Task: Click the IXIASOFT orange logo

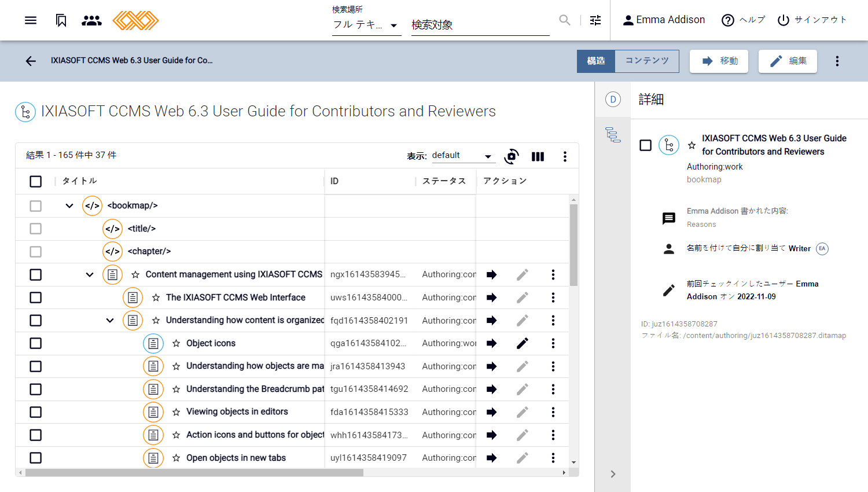Action: 135,20
